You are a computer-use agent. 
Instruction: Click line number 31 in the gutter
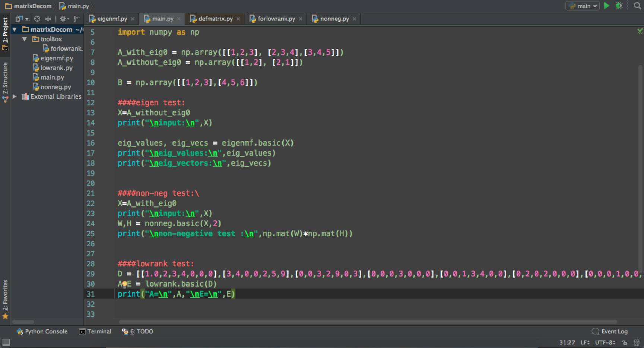tap(91, 294)
